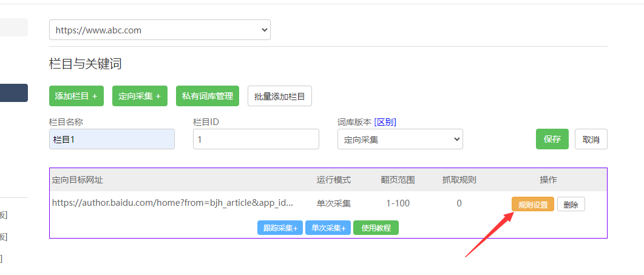Click into the 栏目ID input field
644x275 pixels.
pos(256,139)
